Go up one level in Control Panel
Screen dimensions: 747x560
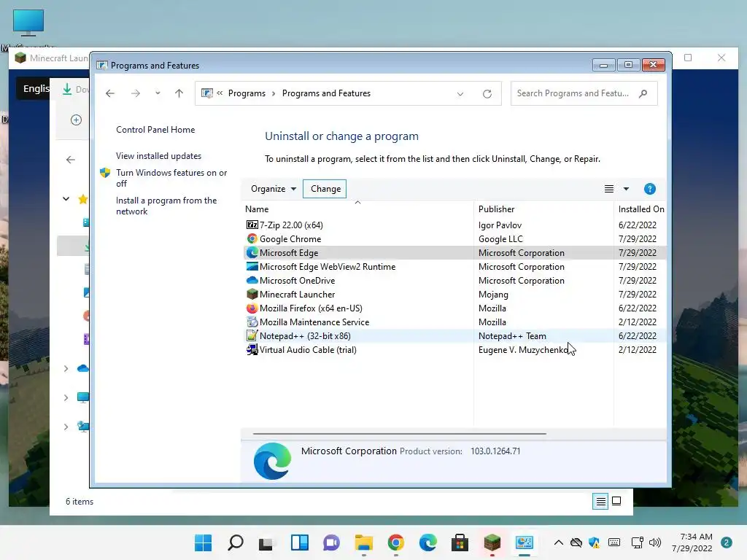(x=179, y=93)
